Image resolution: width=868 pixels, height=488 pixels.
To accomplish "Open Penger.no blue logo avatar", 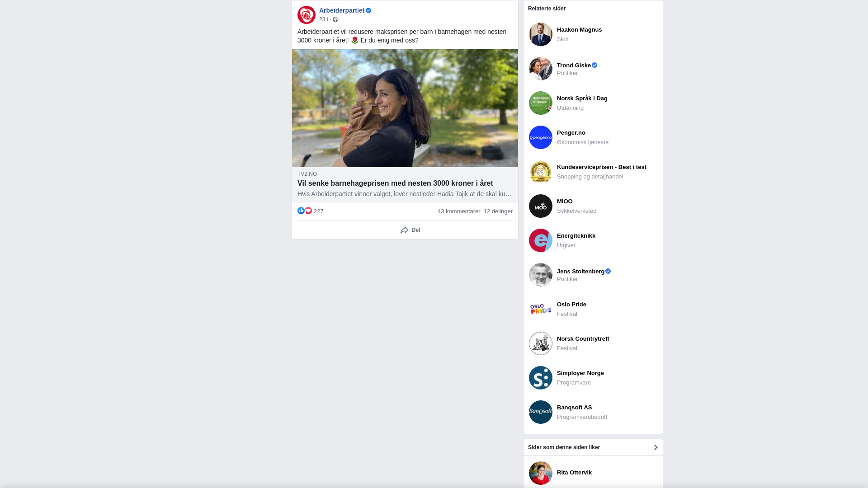I will coord(541,137).
